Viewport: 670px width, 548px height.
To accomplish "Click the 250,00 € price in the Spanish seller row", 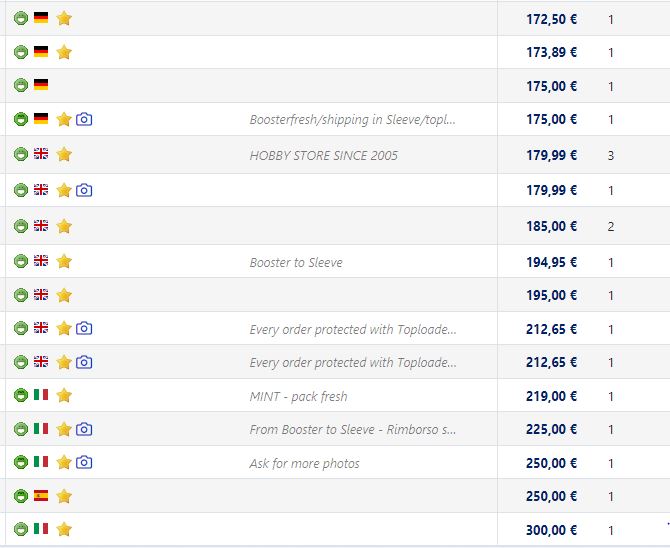I will click(551, 496).
